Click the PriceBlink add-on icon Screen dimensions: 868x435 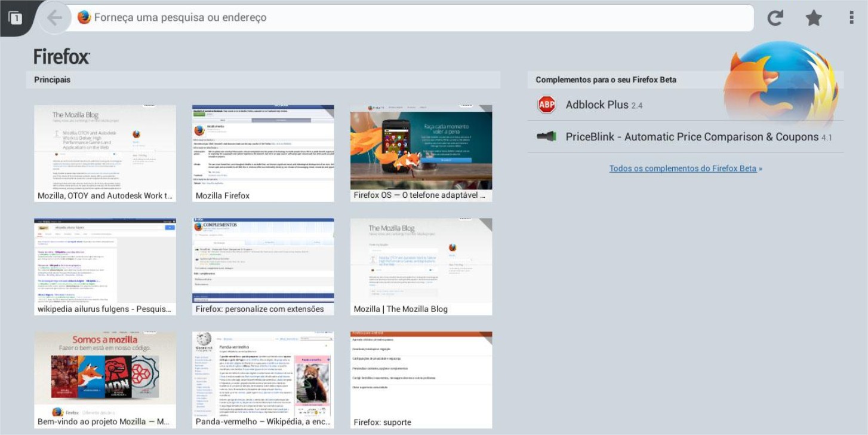click(x=546, y=137)
